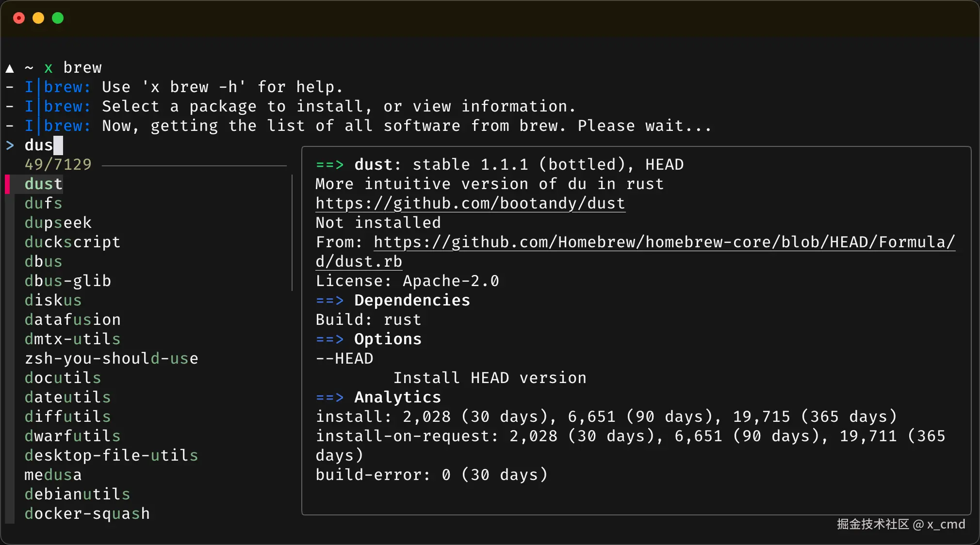Choose the docutils package
Screen dimensions: 980x545
click(63, 378)
